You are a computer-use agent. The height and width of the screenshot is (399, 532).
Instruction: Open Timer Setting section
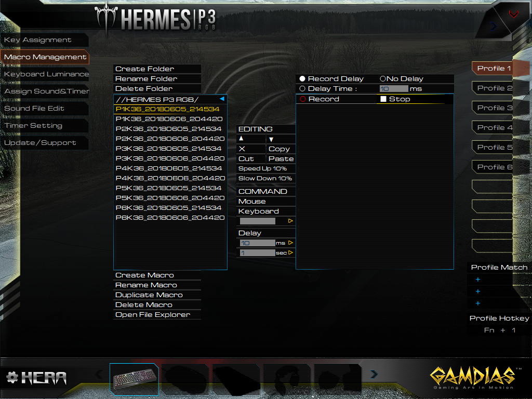[x=45, y=126]
